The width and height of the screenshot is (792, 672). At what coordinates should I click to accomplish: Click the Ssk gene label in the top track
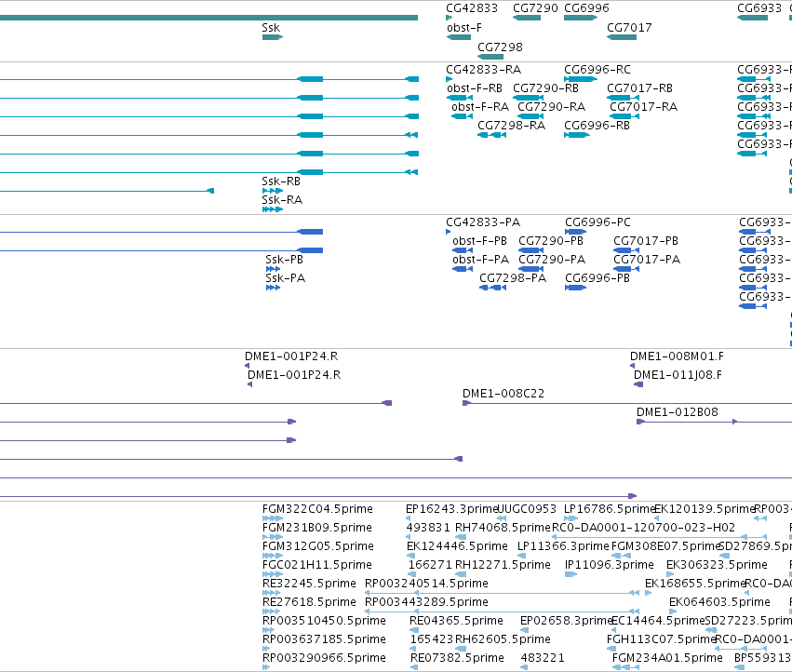pos(271,28)
